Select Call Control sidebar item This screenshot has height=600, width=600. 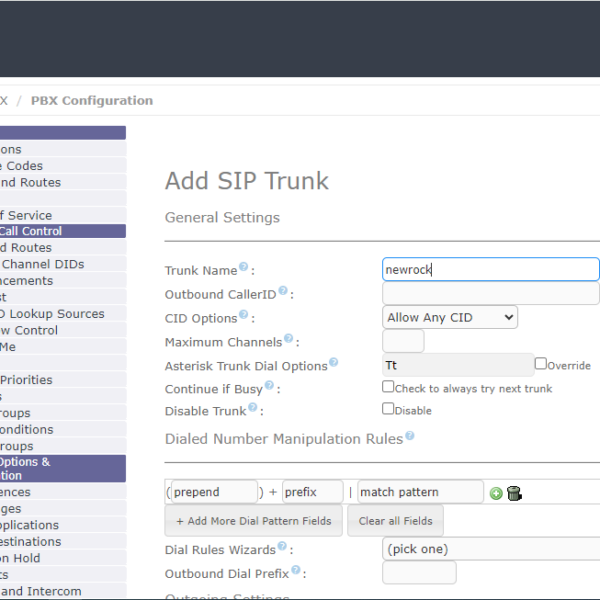60,231
